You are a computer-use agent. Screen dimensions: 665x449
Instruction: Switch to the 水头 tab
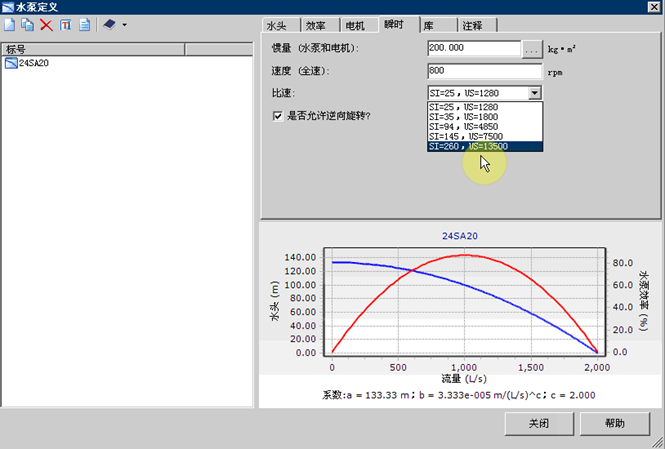point(277,25)
